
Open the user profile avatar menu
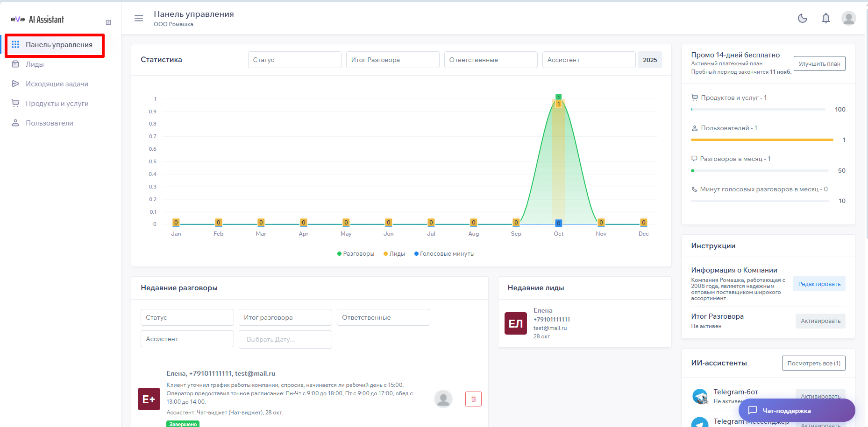pyautogui.click(x=848, y=18)
